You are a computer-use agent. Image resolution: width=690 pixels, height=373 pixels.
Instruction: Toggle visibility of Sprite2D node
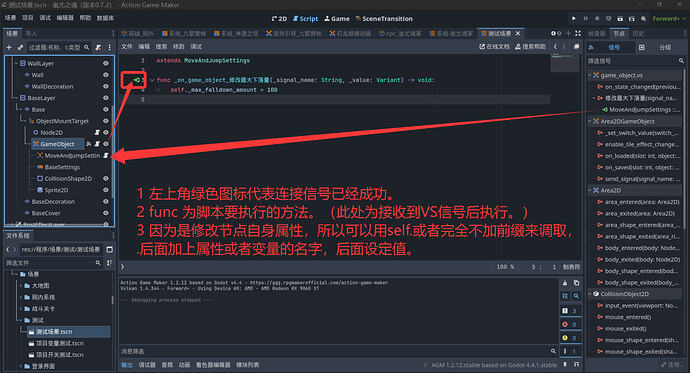click(x=106, y=190)
